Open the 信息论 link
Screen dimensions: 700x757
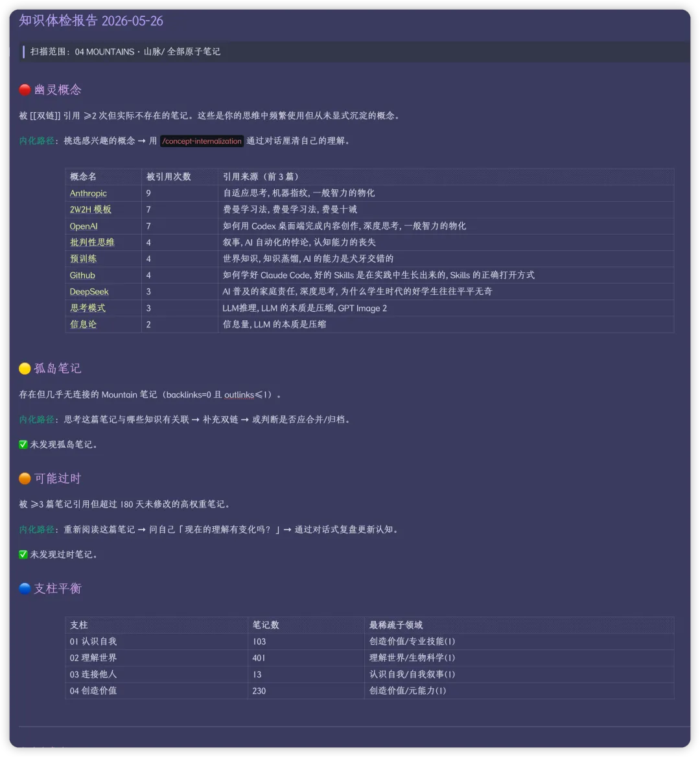tap(83, 325)
